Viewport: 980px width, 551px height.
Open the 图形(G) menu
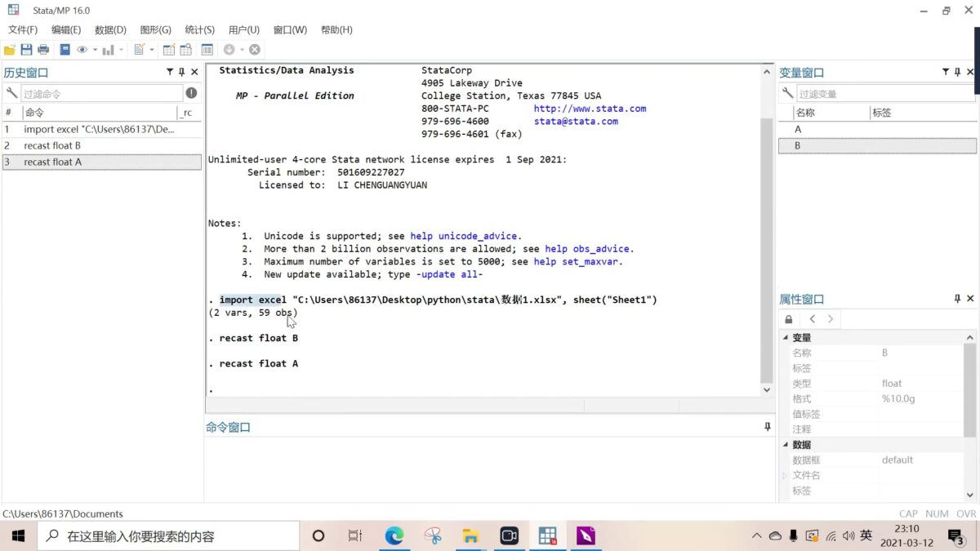click(155, 30)
